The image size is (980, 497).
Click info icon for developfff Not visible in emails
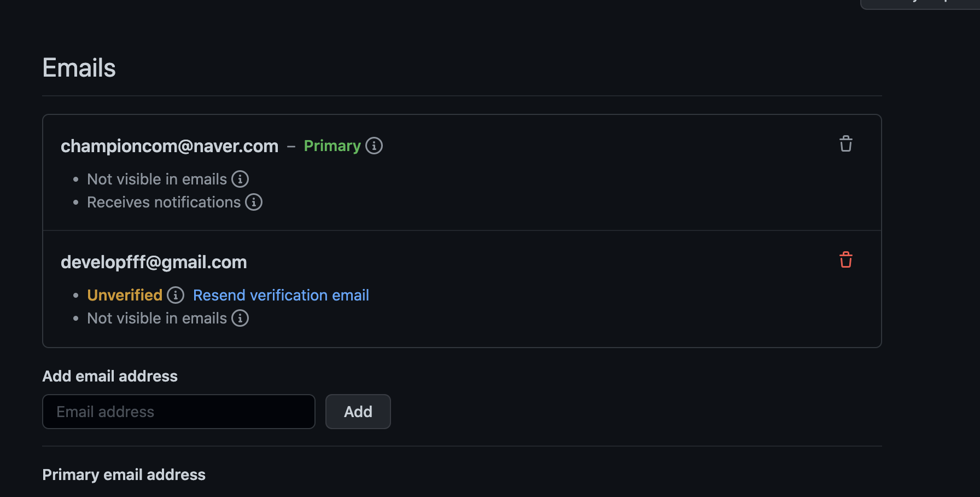(240, 318)
